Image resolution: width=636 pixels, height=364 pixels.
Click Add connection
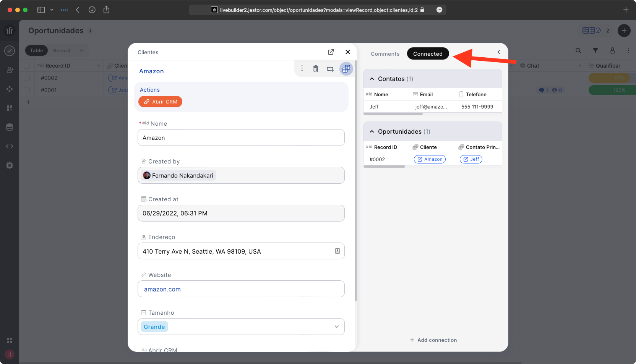click(433, 340)
